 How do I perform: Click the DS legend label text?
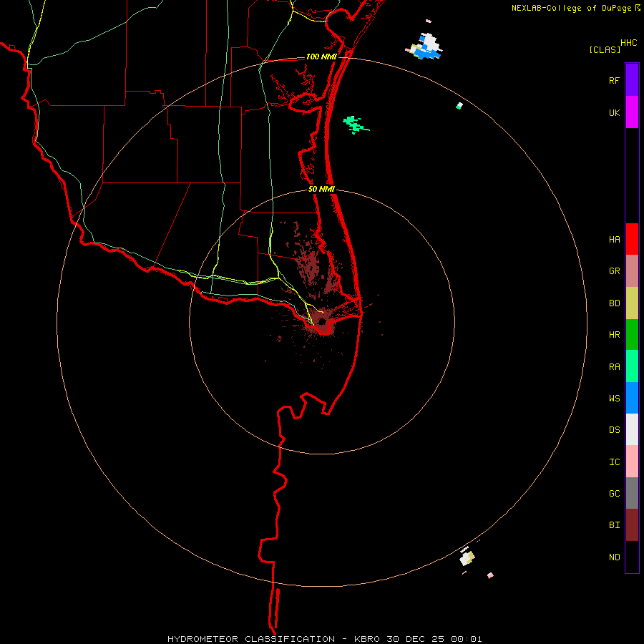614,429
